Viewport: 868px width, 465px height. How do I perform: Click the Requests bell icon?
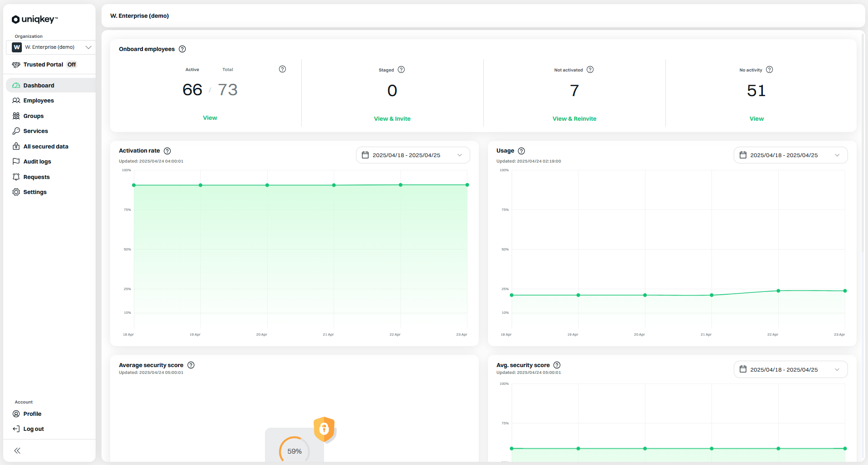16,177
